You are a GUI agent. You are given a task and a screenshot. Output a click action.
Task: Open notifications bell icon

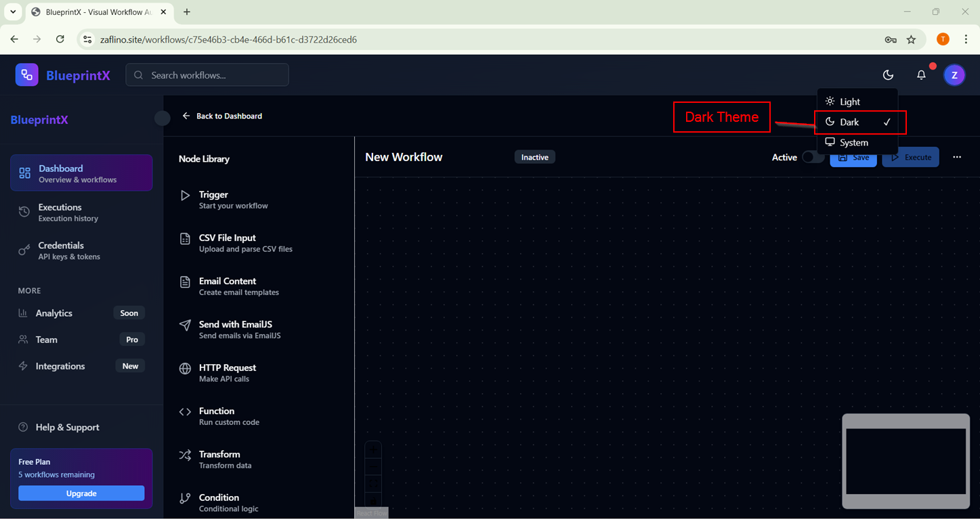[x=921, y=75]
